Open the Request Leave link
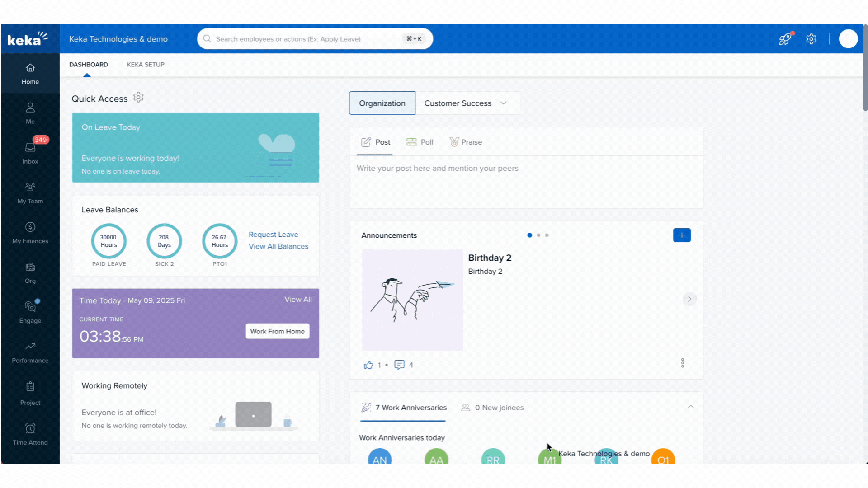Viewport: 868px width, 488px height. pyautogui.click(x=273, y=235)
